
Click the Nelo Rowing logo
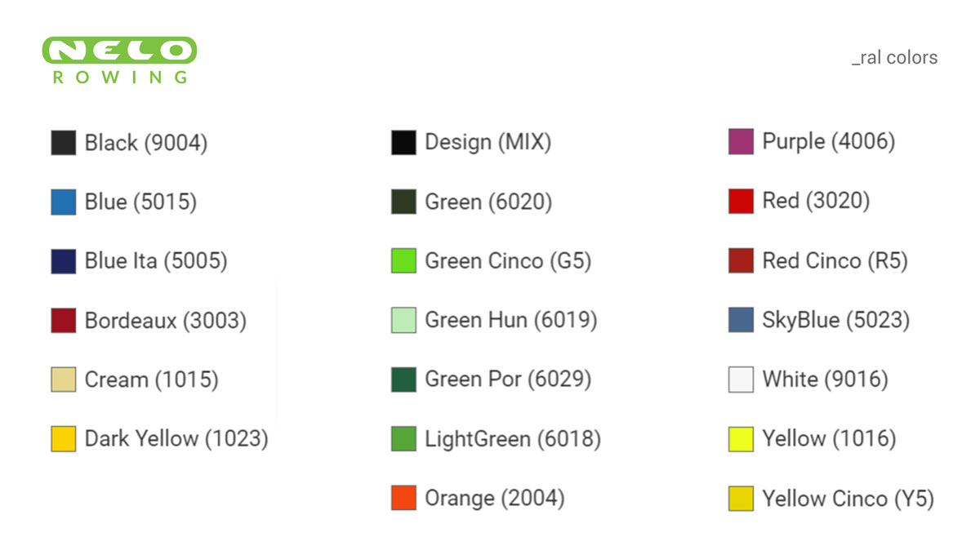[119, 60]
